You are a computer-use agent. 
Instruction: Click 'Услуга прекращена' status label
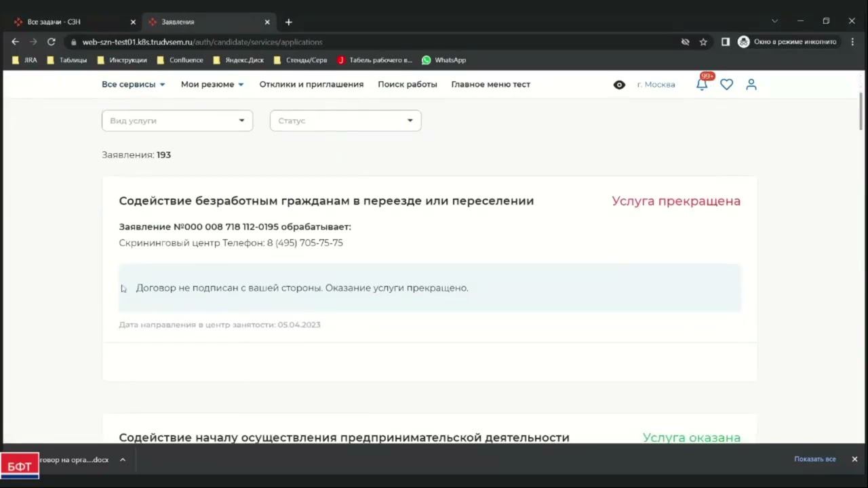coord(676,201)
